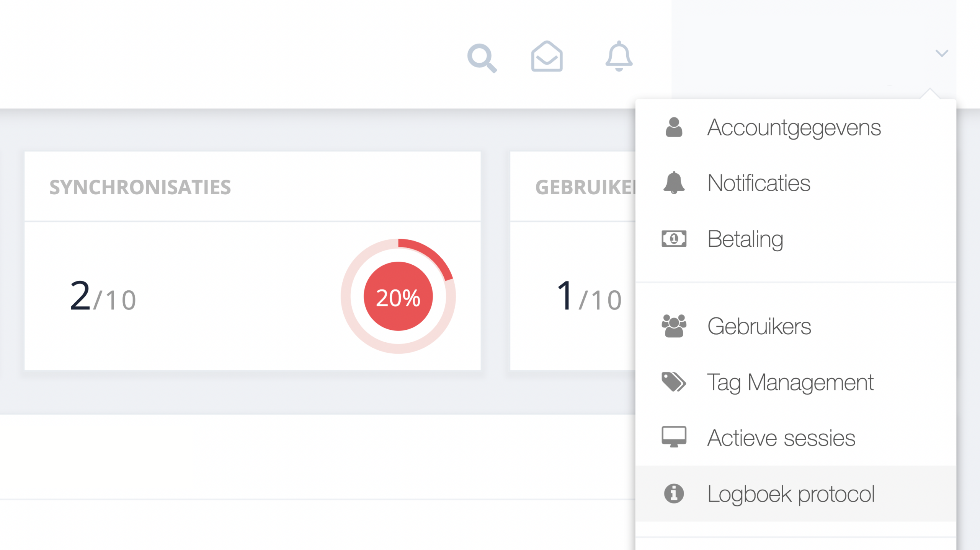This screenshot has height=550, width=980.
Task: Click the 1/10 gebruikers value
Action: coord(590,296)
